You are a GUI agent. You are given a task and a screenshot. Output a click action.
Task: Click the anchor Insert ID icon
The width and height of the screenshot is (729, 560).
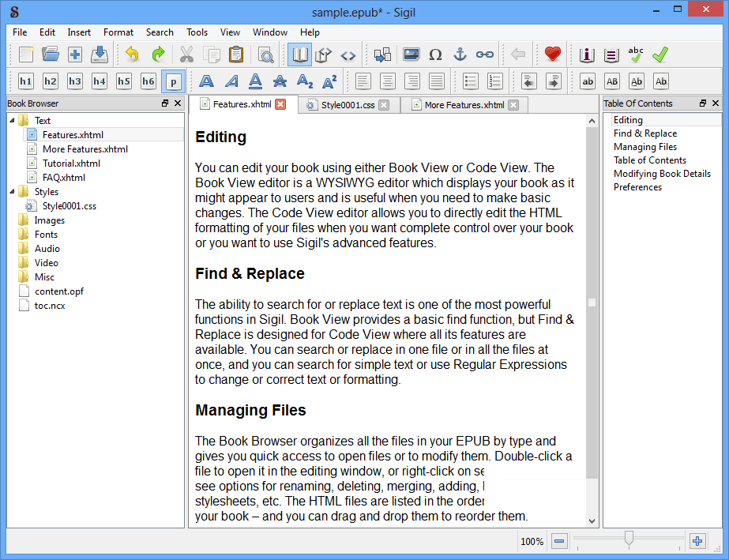click(460, 54)
